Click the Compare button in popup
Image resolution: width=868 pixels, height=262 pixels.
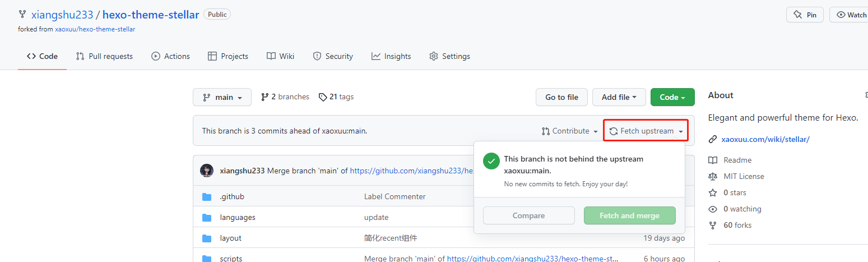528,215
